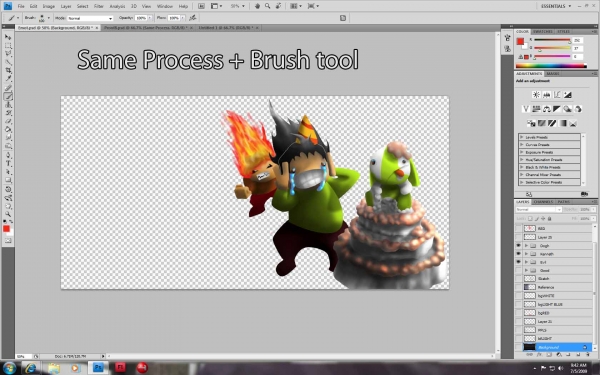Image resolution: width=600 pixels, height=375 pixels.
Task: Expand Exposure Presets list
Action: 522,152
